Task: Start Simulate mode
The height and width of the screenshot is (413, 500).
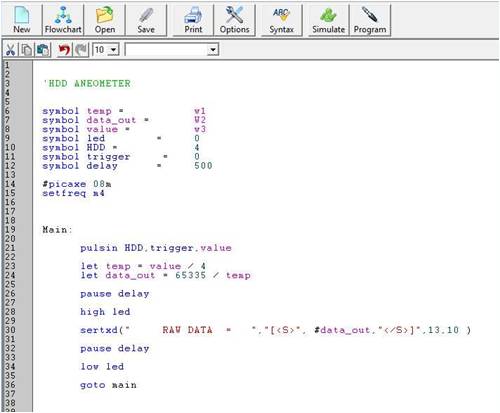Action: 328,19
